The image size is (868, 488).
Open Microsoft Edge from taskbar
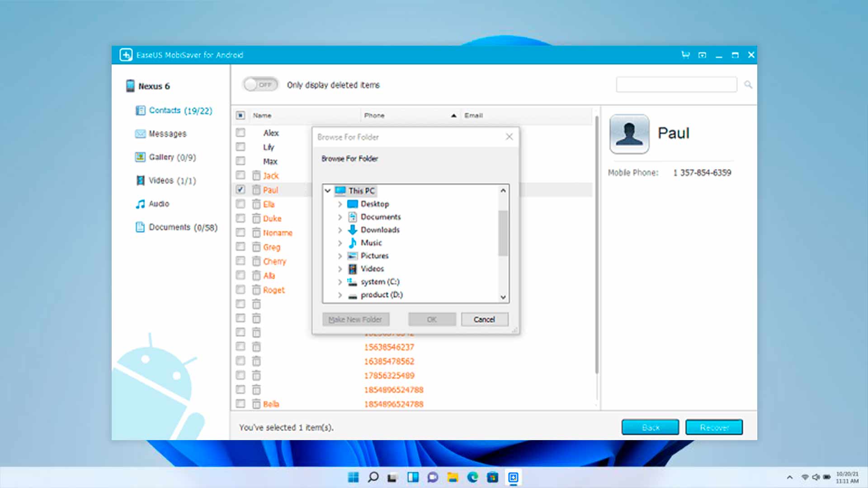point(472,477)
